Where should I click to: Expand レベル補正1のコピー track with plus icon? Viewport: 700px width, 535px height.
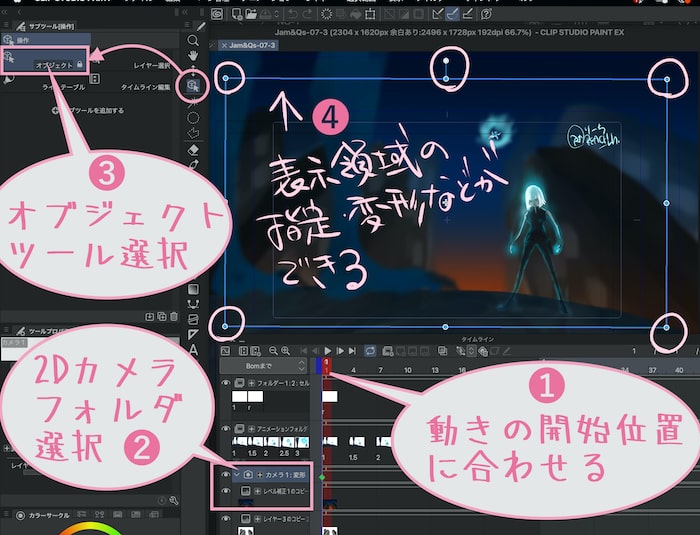[257, 491]
